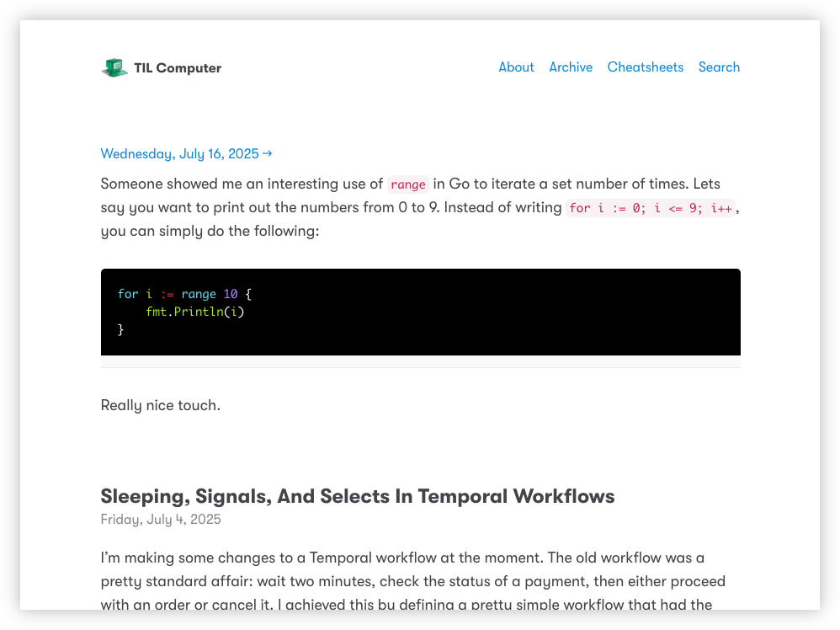Open the Search page
Image resolution: width=840 pixels, height=630 pixels.
coord(719,67)
